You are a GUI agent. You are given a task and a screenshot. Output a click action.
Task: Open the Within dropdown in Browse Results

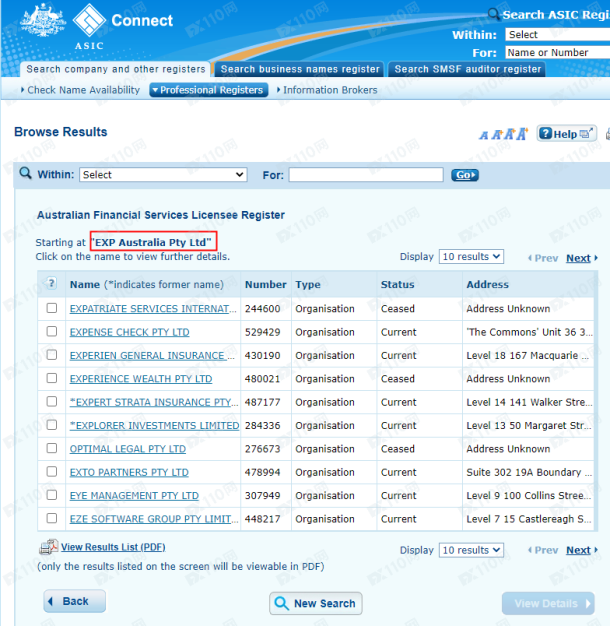(x=163, y=174)
